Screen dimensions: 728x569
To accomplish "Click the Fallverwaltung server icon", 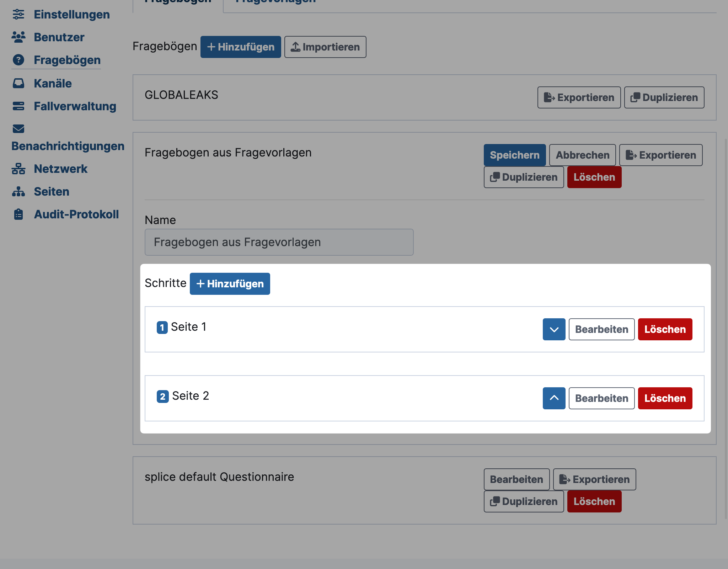I will pos(18,106).
